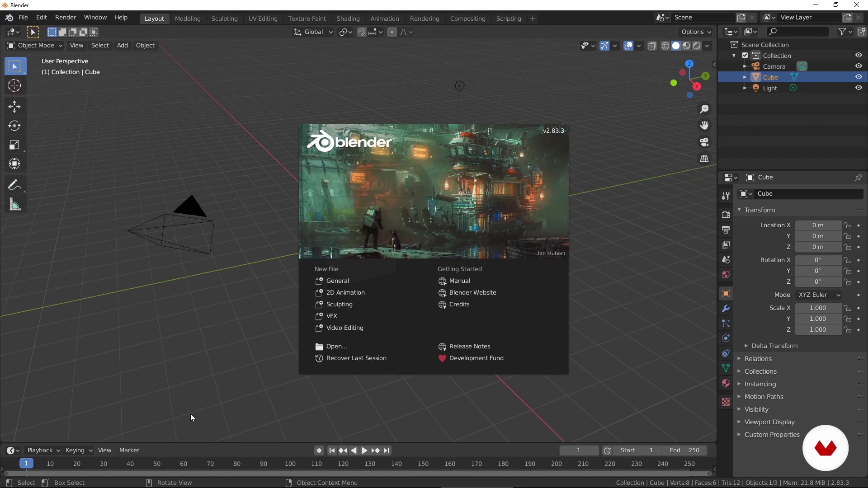Open the Particles properties tab icon

pyautogui.click(x=726, y=324)
